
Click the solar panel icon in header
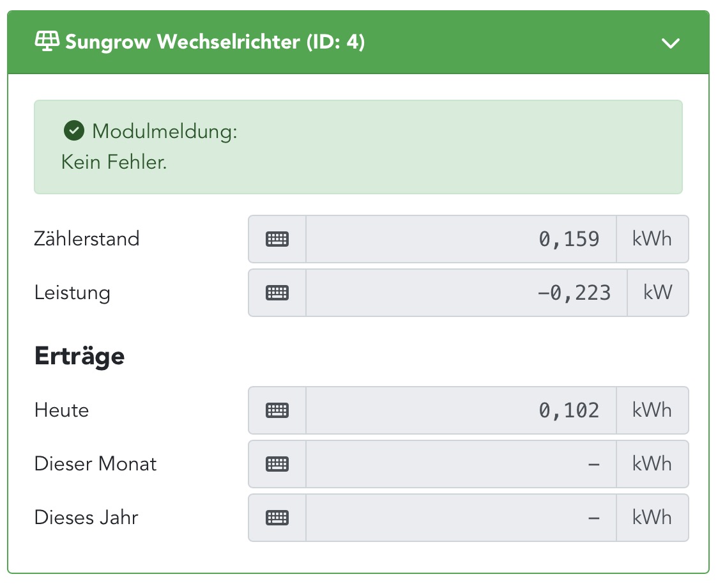47,42
